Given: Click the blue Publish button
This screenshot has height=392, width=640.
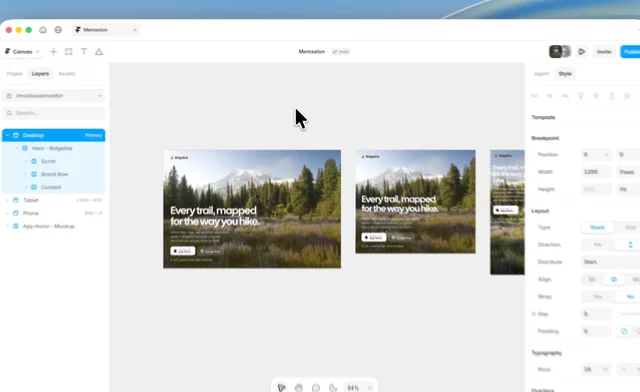Looking at the screenshot, I should (x=631, y=51).
